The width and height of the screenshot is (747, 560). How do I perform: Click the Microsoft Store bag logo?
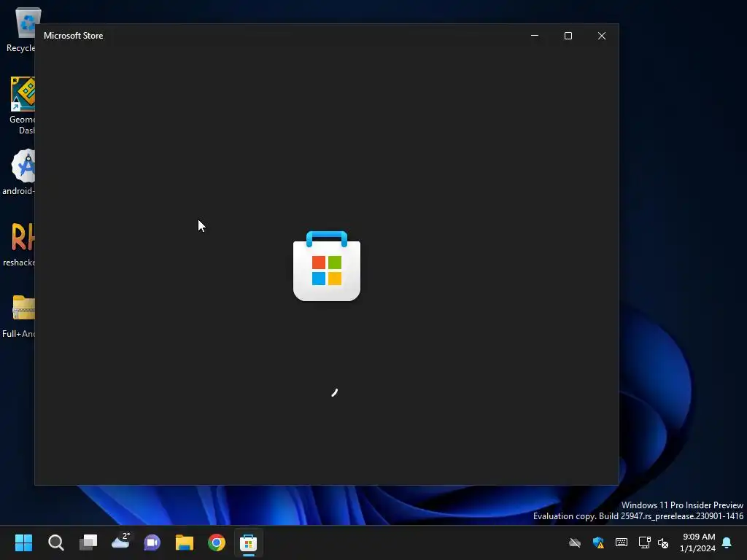pos(327,265)
